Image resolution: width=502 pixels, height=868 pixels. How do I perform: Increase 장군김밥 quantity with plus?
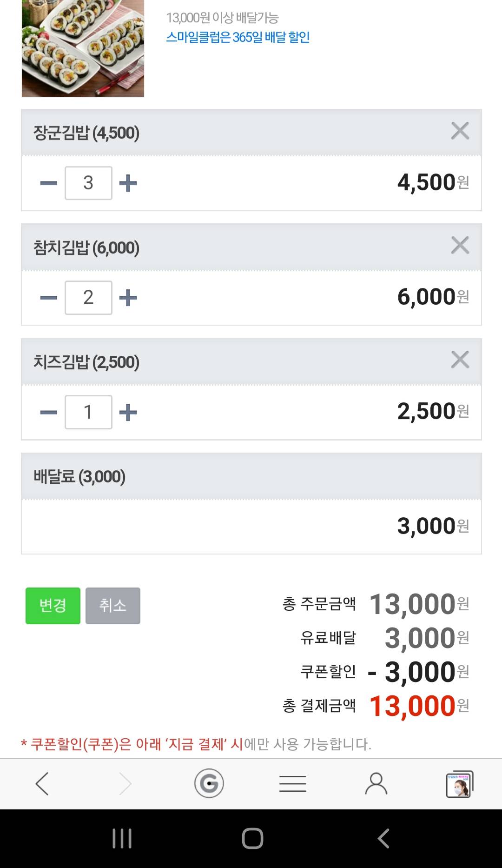(x=128, y=183)
